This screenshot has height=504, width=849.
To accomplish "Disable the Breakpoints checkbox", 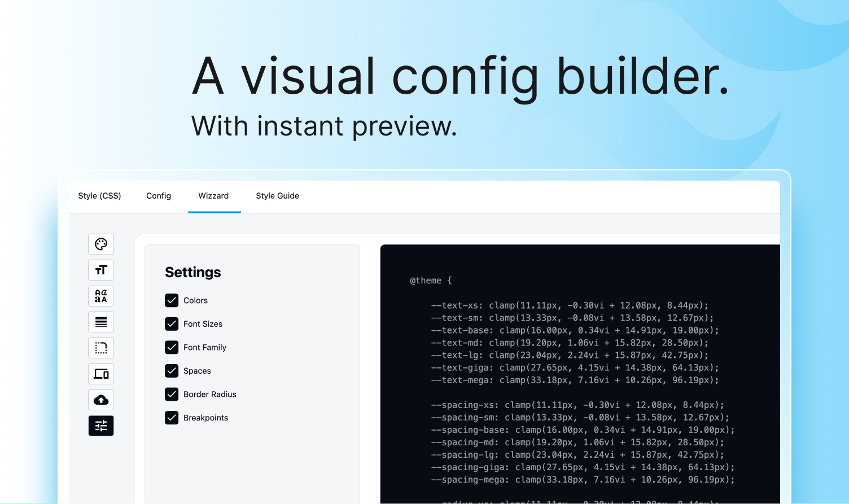I will (x=172, y=418).
